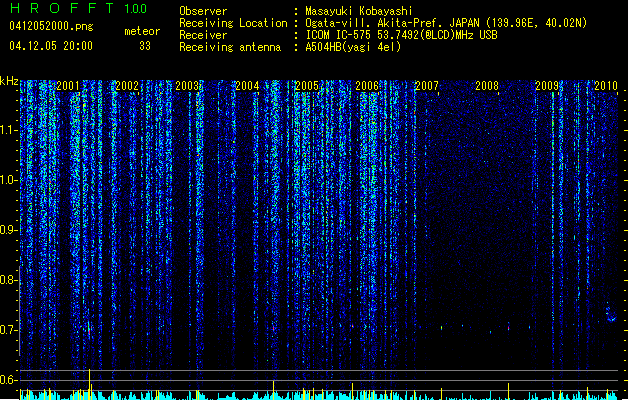Click time marker 2005

[x=307, y=86]
